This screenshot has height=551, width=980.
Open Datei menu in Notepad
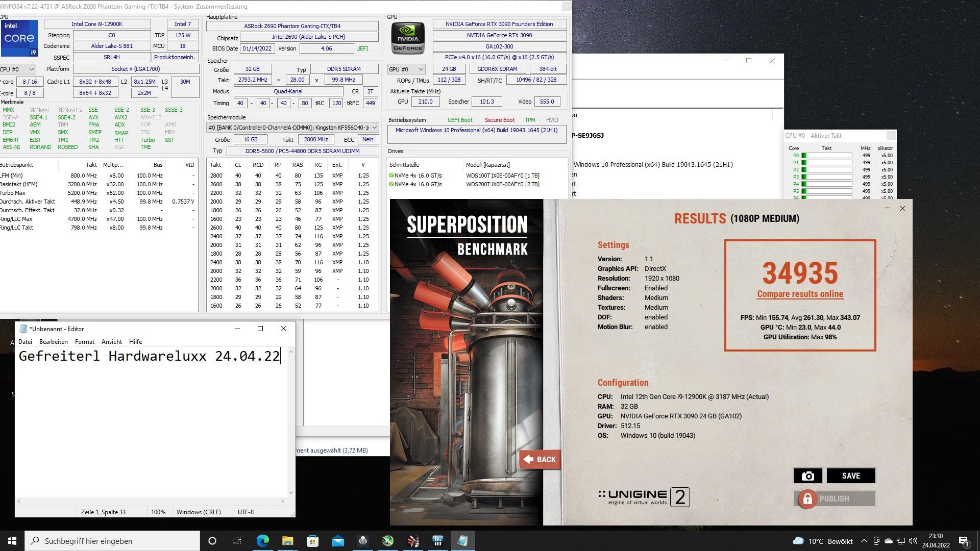coord(25,342)
